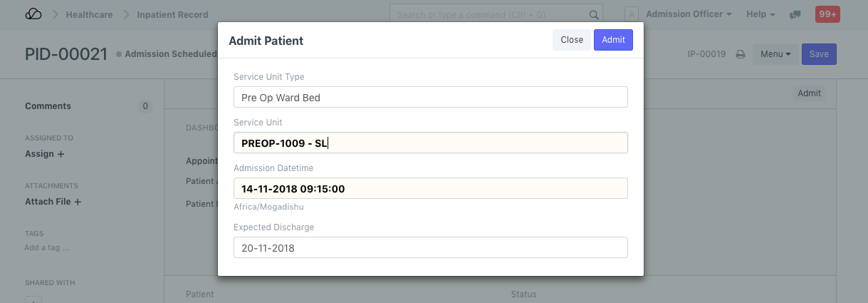This screenshot has height=303, width=868.
Task: Click the user avatar letter A
Action: (x=632, y=14)
